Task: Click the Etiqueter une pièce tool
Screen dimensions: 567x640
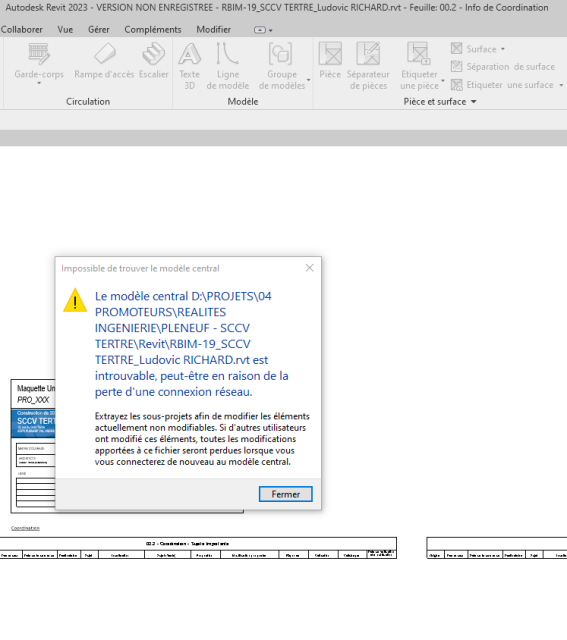Action: click(x=419, y=66)
